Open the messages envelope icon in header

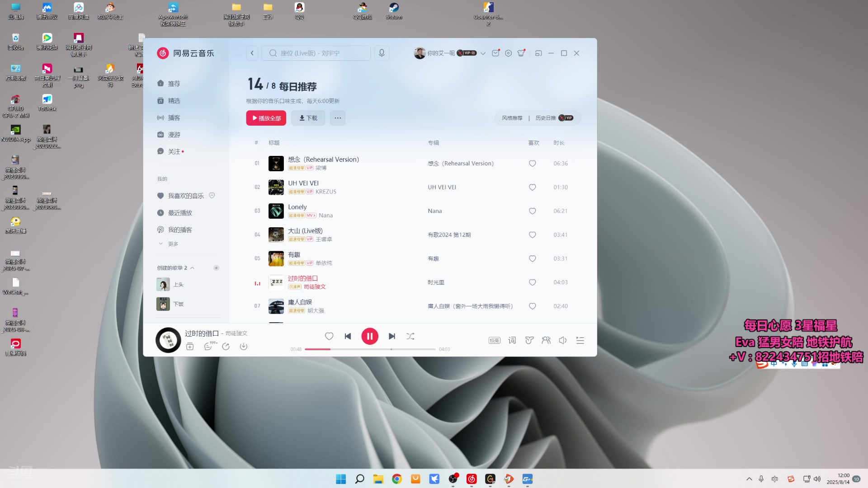(495, 53)
